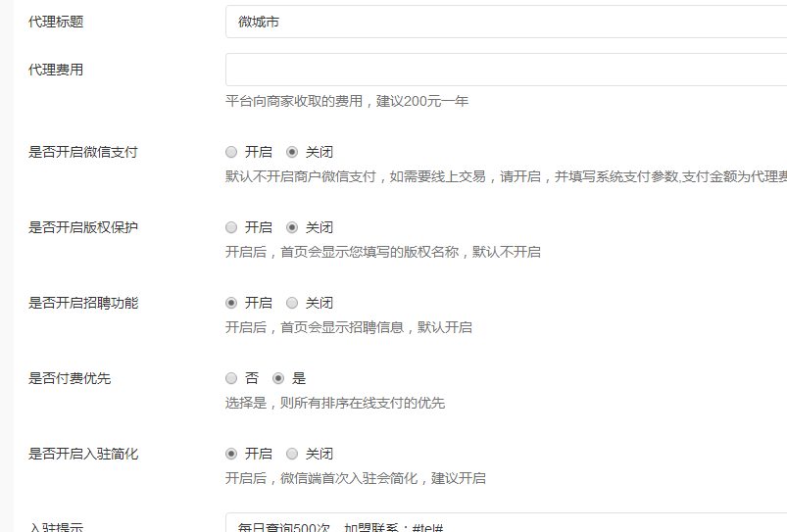This screenshot has height=532, width=787.
Task: Enable 版权保护 with the 开启 radio
Action: pos(231,227)
